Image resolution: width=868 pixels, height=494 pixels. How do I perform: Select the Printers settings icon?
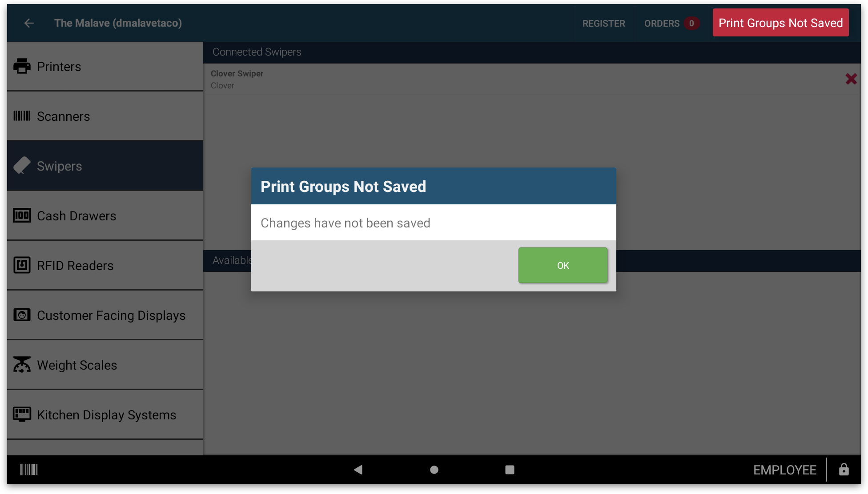(x=22, y=66)
